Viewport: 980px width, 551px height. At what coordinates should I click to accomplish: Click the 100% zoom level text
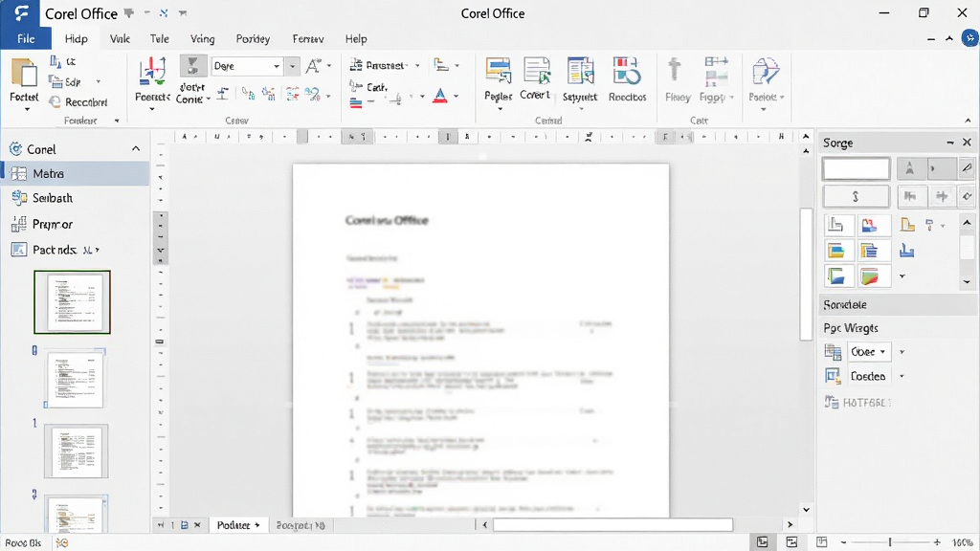click(x=962, y=542)
